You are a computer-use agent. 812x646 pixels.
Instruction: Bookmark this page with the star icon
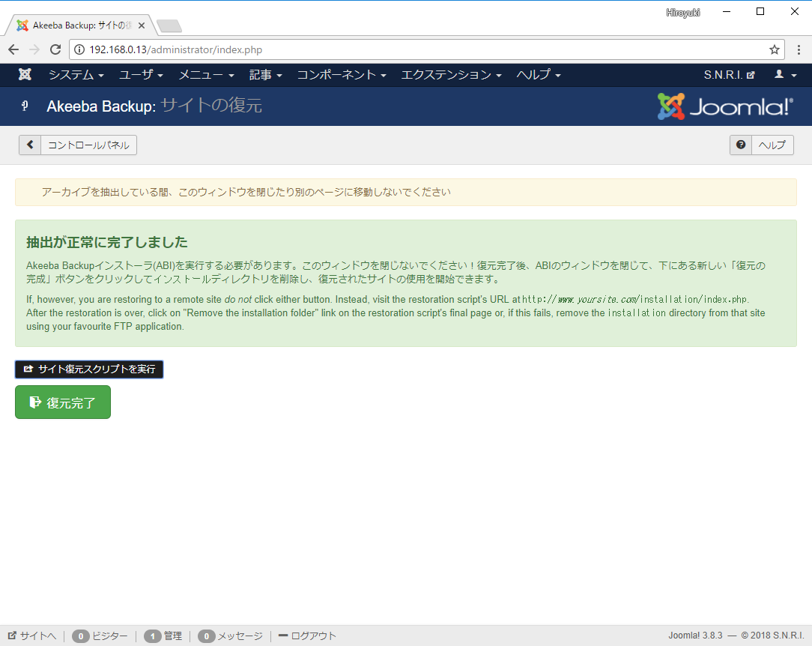[x=775, y=49]
